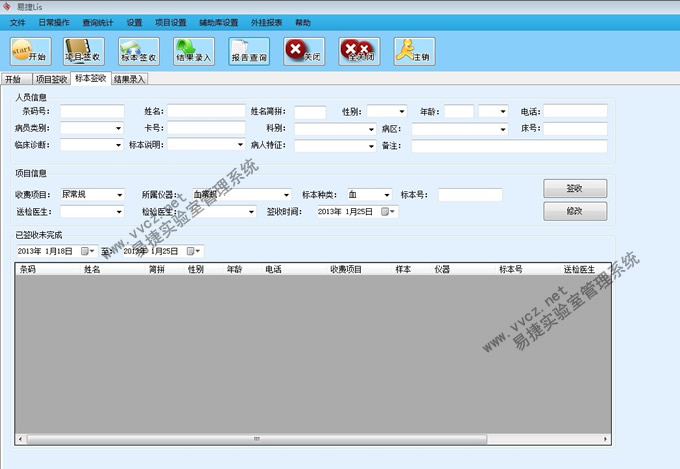Screen dimensions: 680x469
Task: Switch to the 结果录入 tab
Action: (130, 79)
